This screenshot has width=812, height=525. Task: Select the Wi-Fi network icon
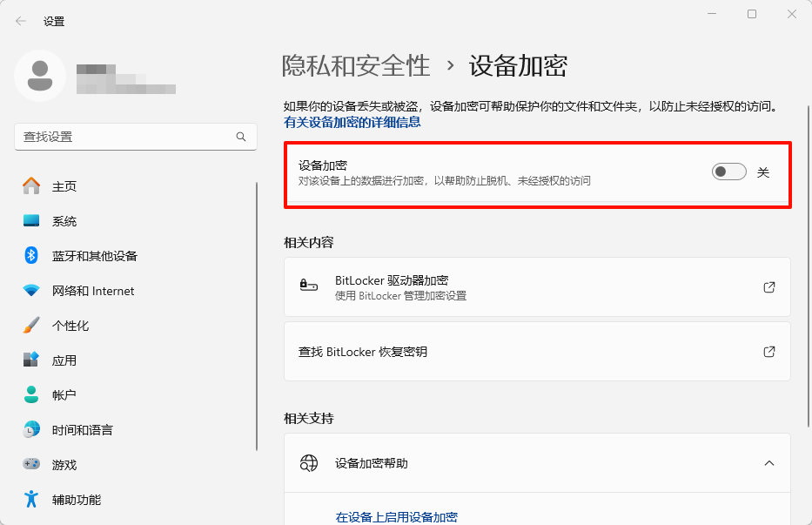pos(31,291)
